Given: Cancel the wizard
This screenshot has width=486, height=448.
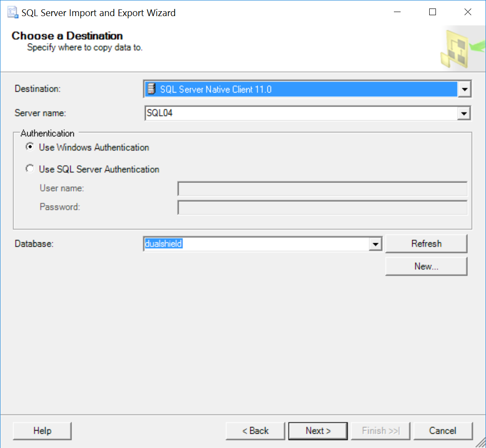Looking at the screenshot, I should point(443,431).
